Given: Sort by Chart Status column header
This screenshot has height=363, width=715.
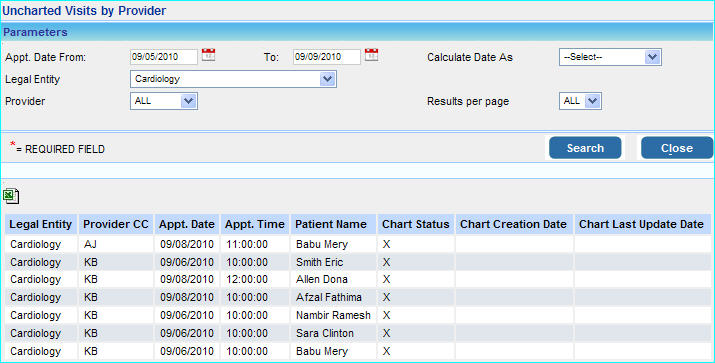Looking at the screenshot, I should [416, 224].
